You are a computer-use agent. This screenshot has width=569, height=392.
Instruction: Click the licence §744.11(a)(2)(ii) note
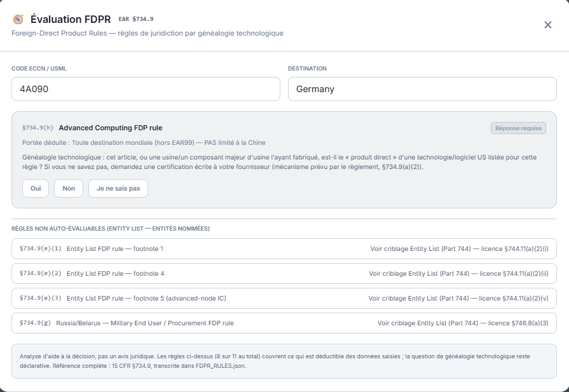(x=458, y=273)
